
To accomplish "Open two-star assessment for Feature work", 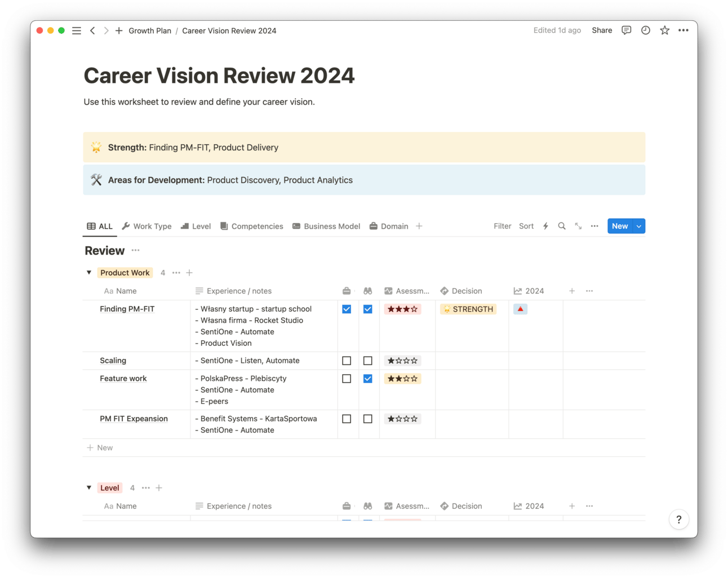I will 402,379.
